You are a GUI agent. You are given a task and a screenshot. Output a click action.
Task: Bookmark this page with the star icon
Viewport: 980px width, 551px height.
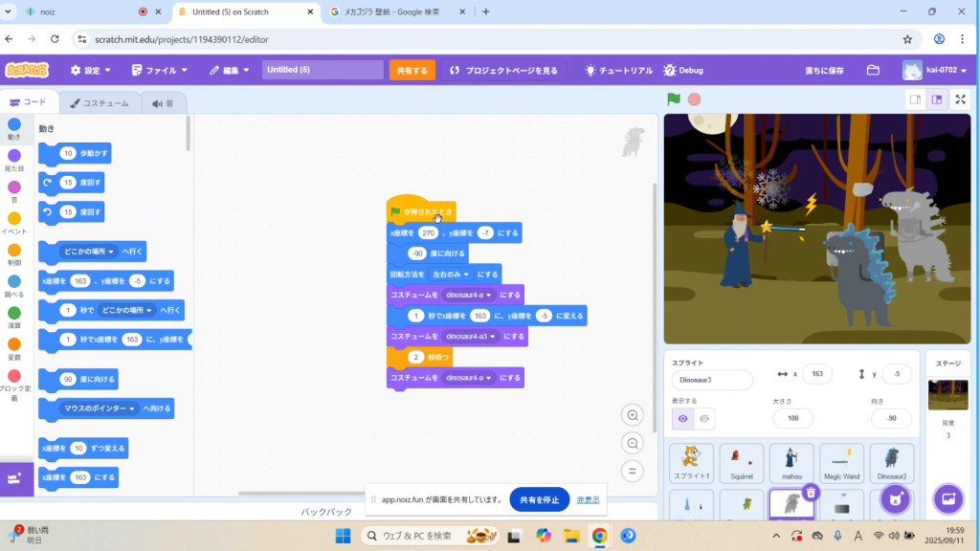[907, 39]
